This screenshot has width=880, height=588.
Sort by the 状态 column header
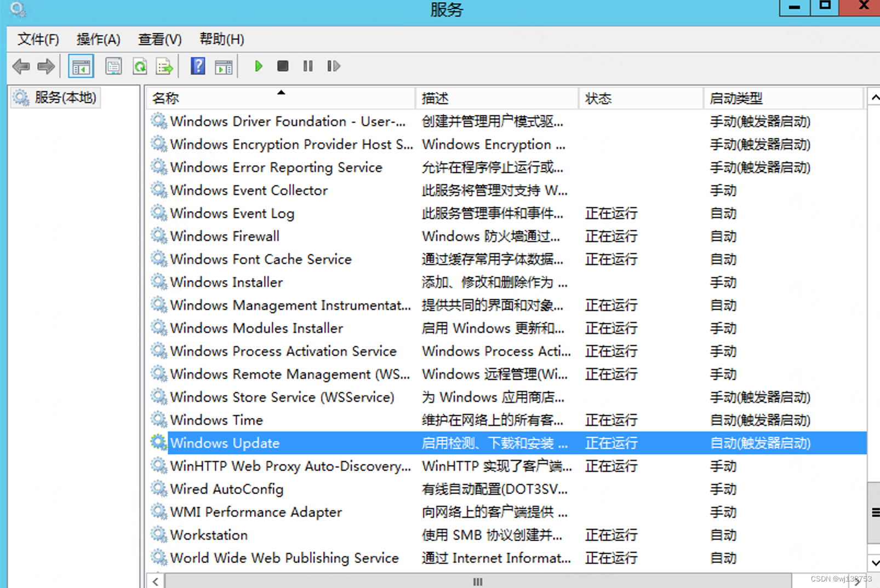[641, 99]
